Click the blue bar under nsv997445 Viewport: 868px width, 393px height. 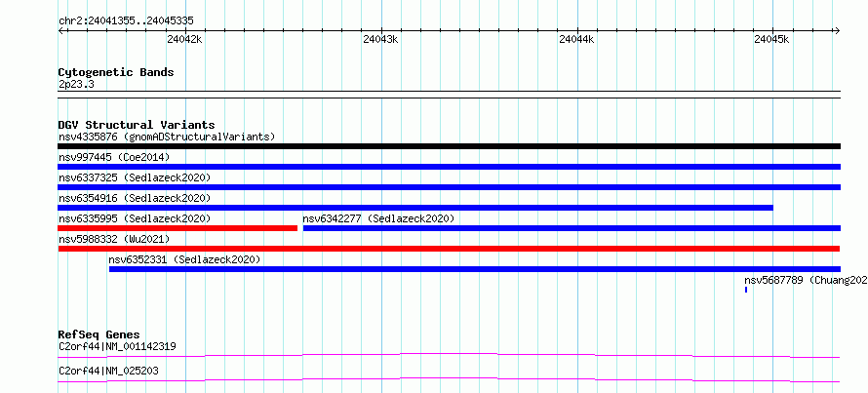click(x=449, y=167)
